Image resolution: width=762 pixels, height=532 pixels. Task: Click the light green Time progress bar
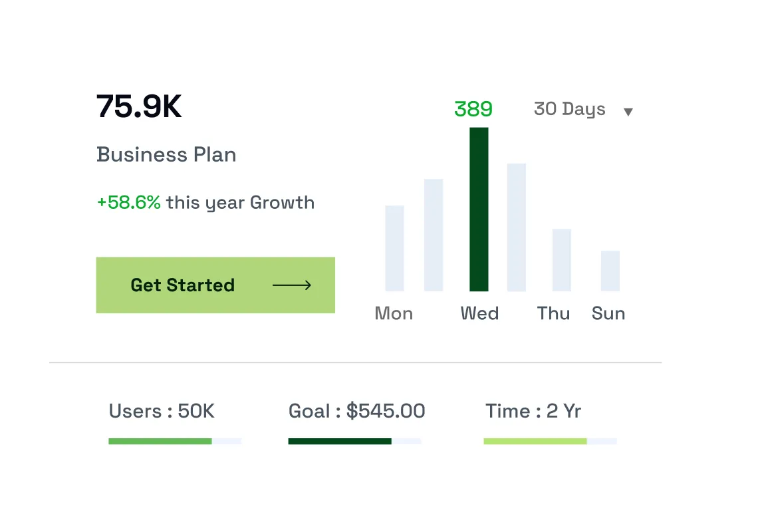[x=550, y=441]
